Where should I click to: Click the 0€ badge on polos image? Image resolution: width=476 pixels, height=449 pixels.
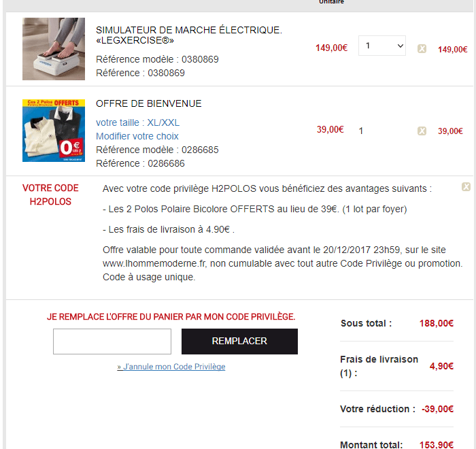pos(71,148)
